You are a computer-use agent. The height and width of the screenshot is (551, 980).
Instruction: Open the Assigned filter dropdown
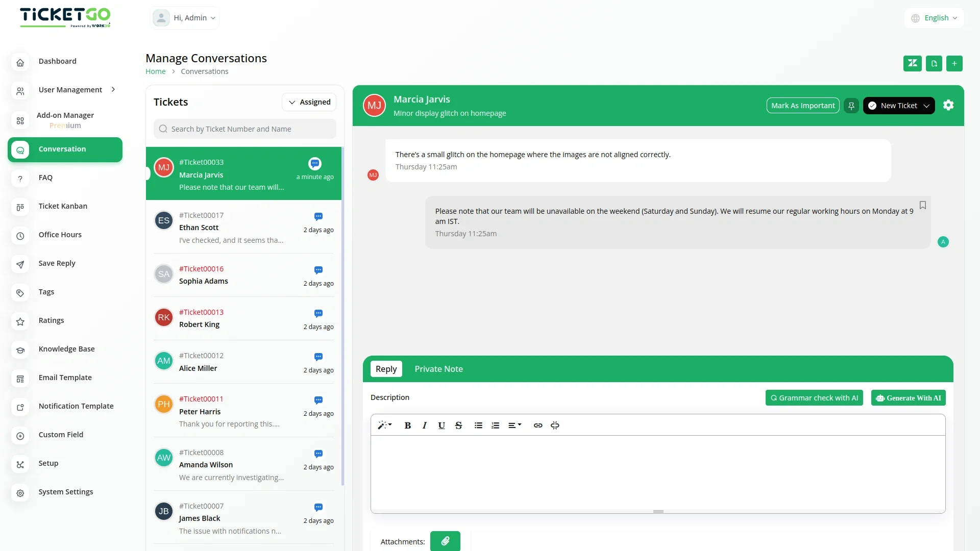(309, 102)
